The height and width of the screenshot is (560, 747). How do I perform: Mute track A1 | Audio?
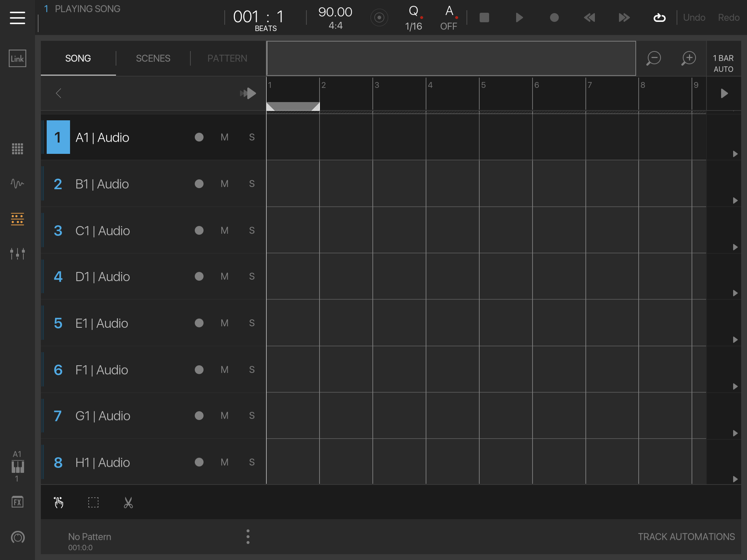[225, 137]
